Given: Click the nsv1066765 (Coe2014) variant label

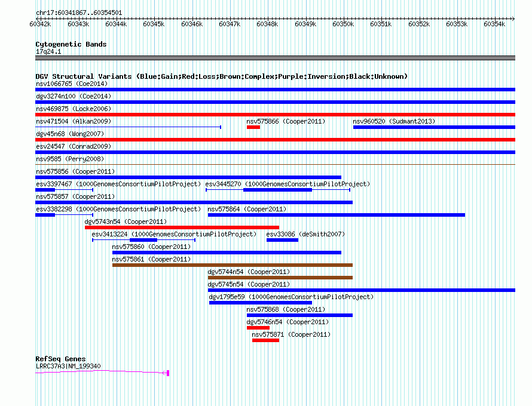Looking at the screenshot, I should [x=72, y=84].
